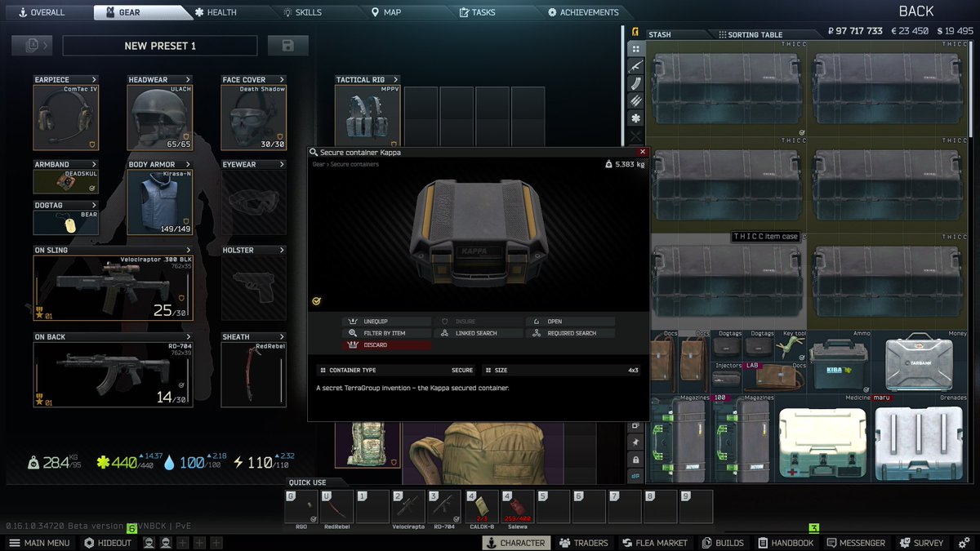The width and height of the screenshot is (980, 551).
Task: Expand the TACTICAL RIG slot header arrow
Action: pos(396,80)
